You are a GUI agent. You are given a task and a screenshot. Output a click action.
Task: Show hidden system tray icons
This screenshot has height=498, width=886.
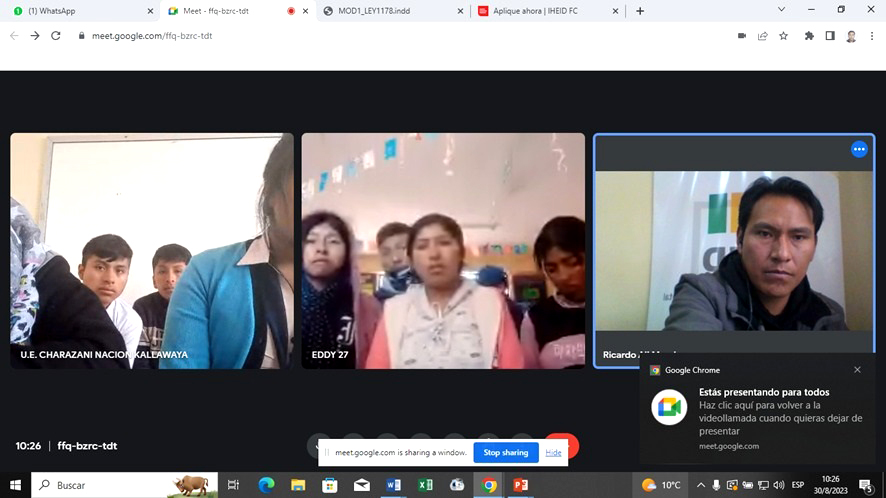click(701, 485)
